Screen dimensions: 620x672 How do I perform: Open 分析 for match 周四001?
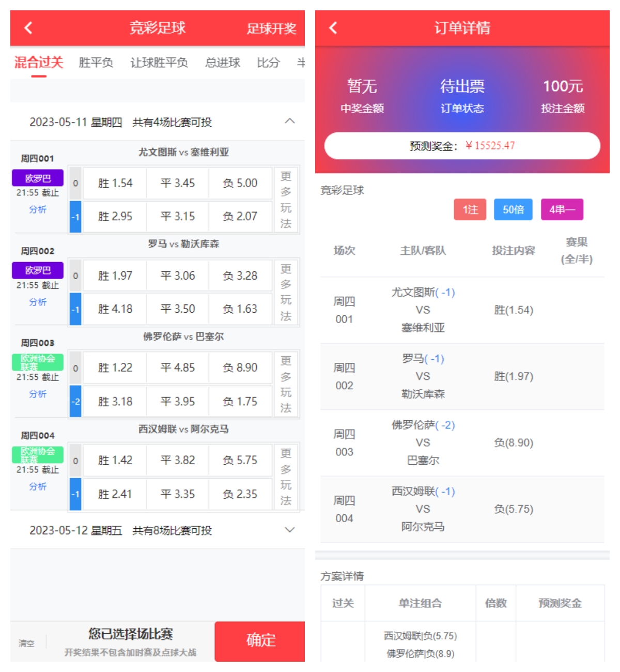point(38,209)
